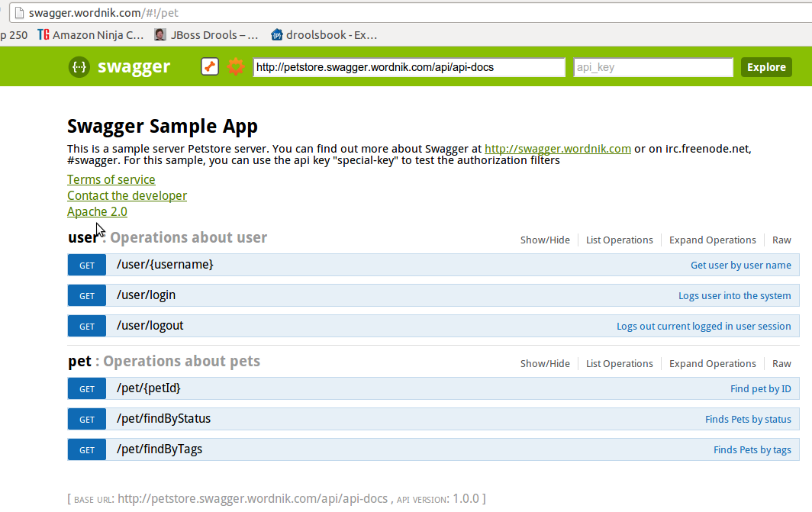Click GET badge for /user/login
The image size is (812, 512).
pyautogui.click(x=87, y=295)
